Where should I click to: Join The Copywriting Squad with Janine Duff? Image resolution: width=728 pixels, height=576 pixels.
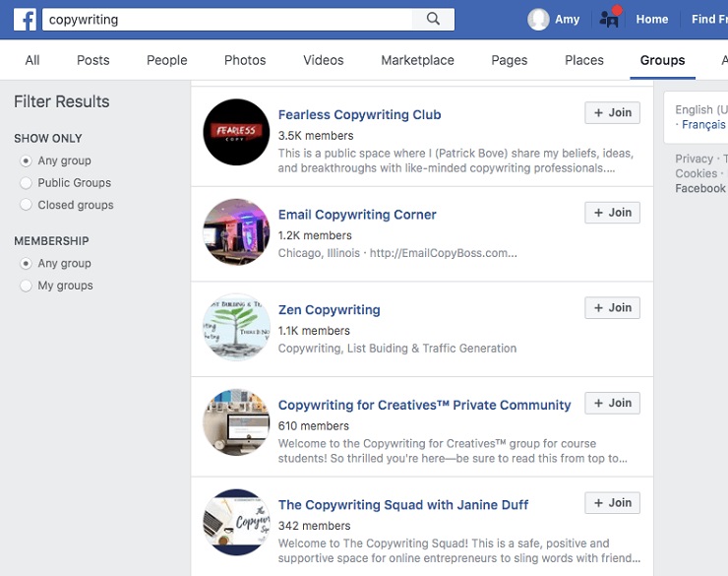612,503
